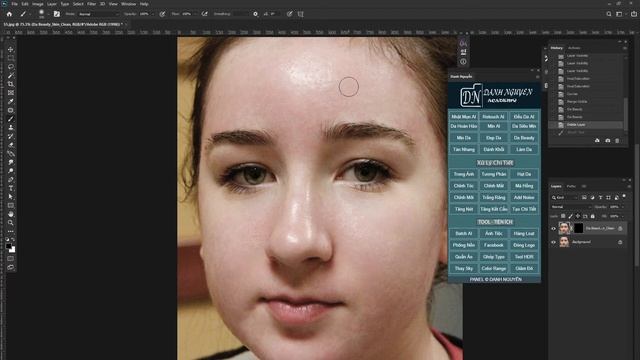The height and width of the screenshot is (360, 640).
Task: Switch to the Paths tab
Action: (571, 186)
